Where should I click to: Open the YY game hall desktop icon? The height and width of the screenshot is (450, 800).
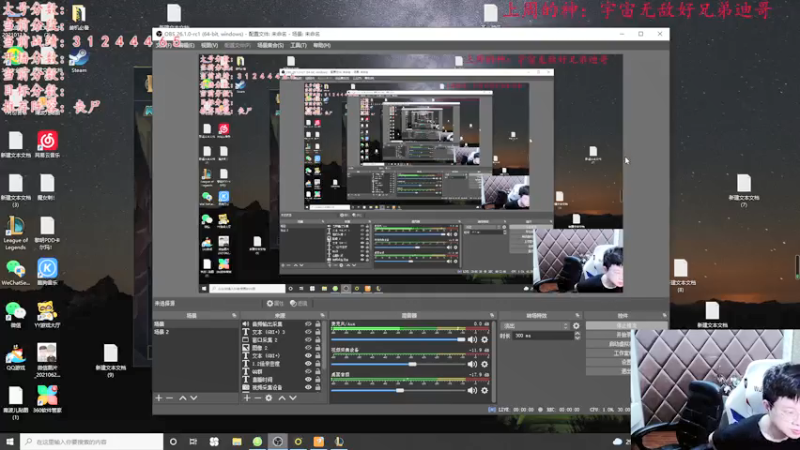tap(46, 314)
